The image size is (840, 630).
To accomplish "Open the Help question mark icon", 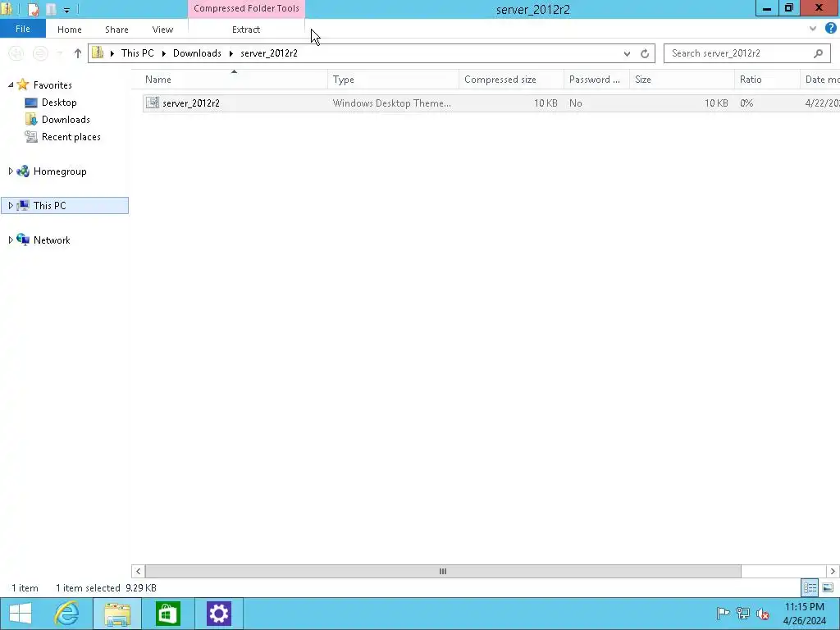I will (830, 29).
